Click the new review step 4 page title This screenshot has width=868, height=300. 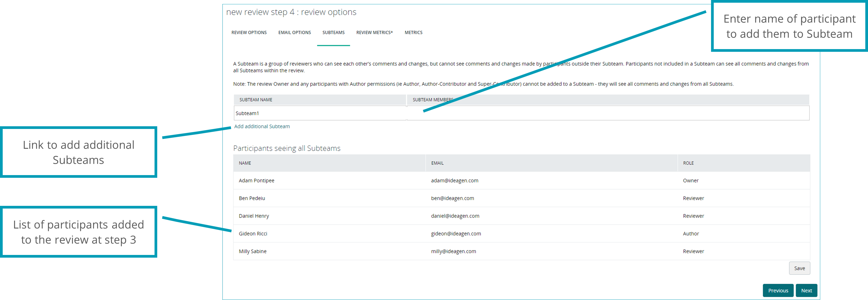(291, 12)
